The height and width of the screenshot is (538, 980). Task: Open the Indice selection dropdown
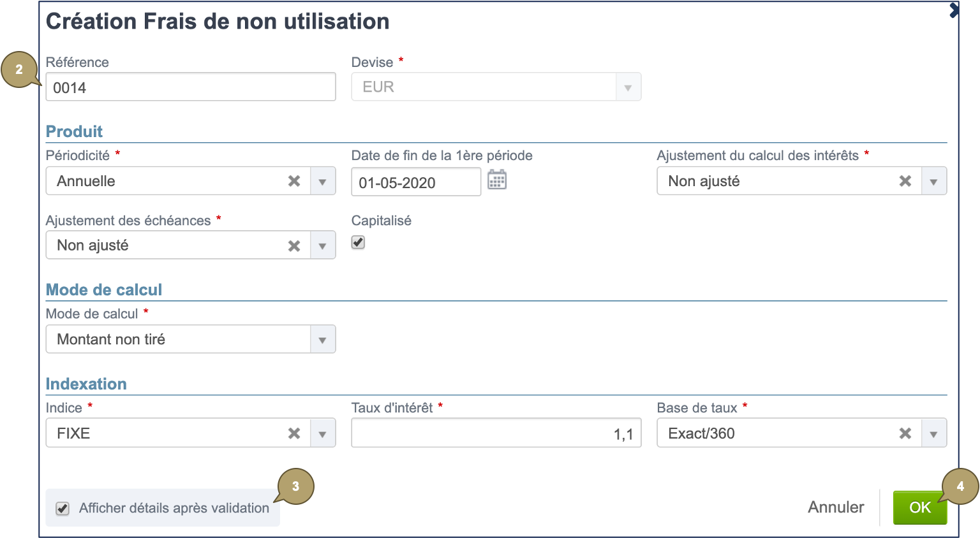(322, 433)
